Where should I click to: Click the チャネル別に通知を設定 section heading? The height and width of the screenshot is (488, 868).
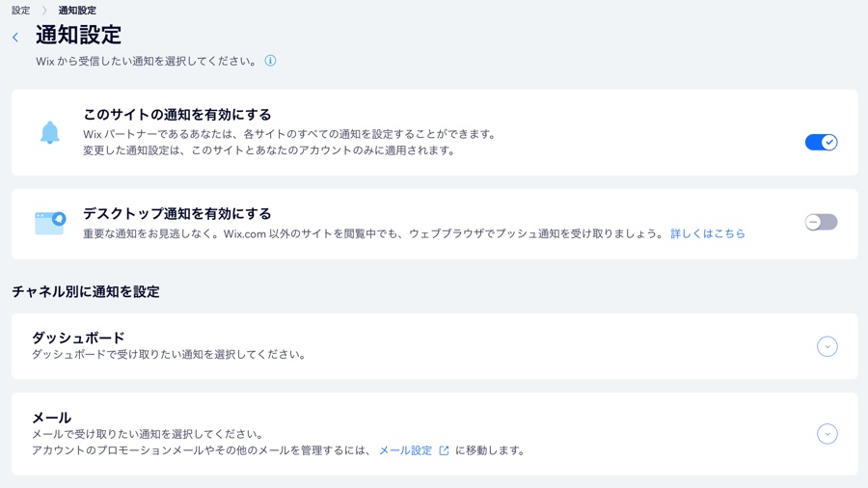(x=86, y=291)
